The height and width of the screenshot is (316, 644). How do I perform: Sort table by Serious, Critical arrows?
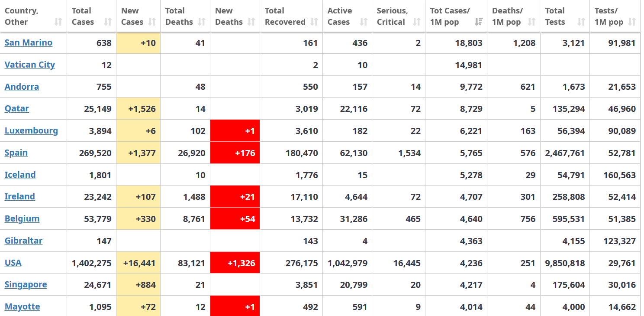[x=417, y=22]
